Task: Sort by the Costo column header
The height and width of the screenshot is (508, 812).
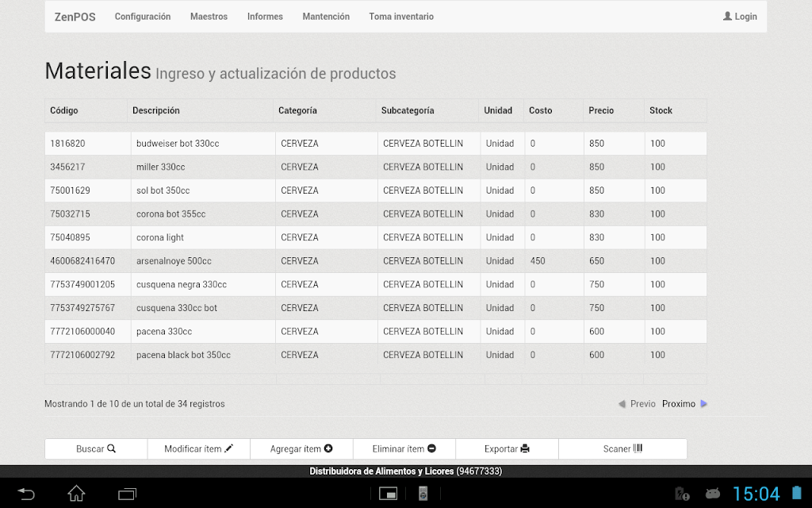Action: (553, 110)
